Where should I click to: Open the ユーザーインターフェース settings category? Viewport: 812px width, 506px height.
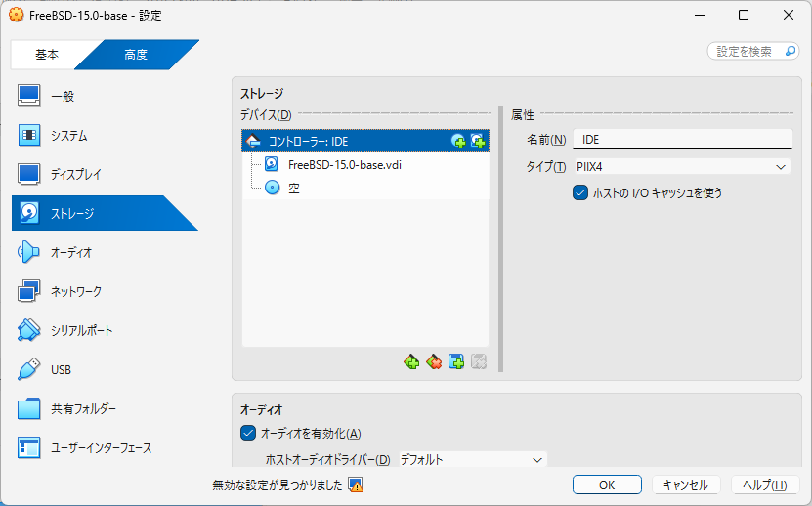click(105, 447)
